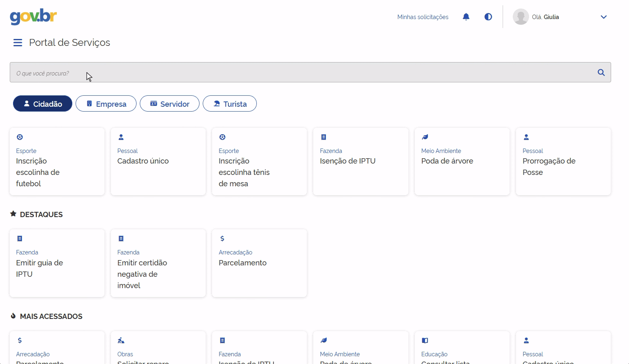Switch to the Servidor filter
The width and height of the screenshot is (629, 364).
tap(169, 103)
